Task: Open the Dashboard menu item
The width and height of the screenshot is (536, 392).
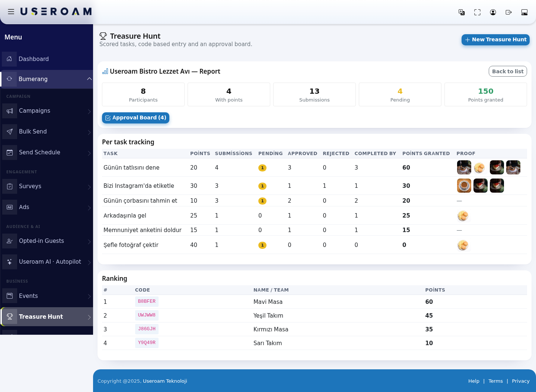Action: point(47,59)
